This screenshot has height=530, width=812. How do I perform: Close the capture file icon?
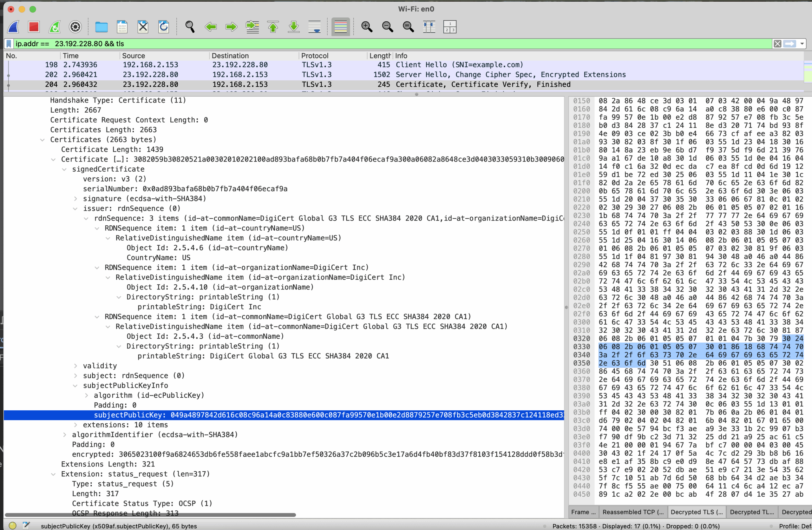point(143,27)
